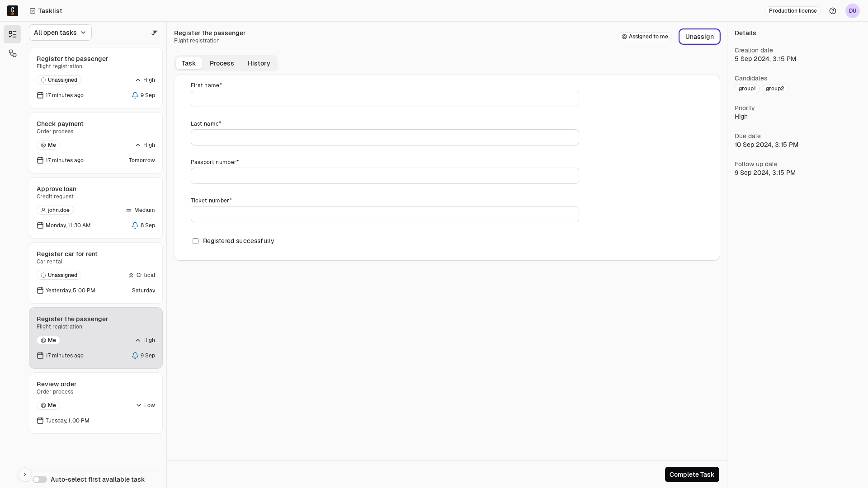Switch to the History tab
Screen dimensions: 868x488
[259, 63]
